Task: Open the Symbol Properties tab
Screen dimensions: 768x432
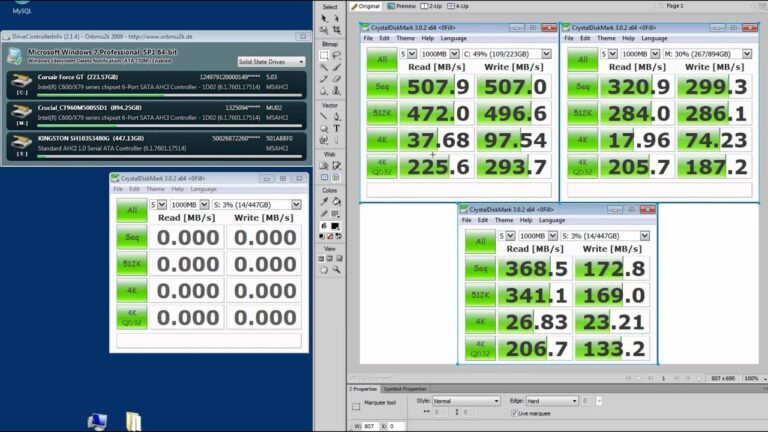Action: 405,389
